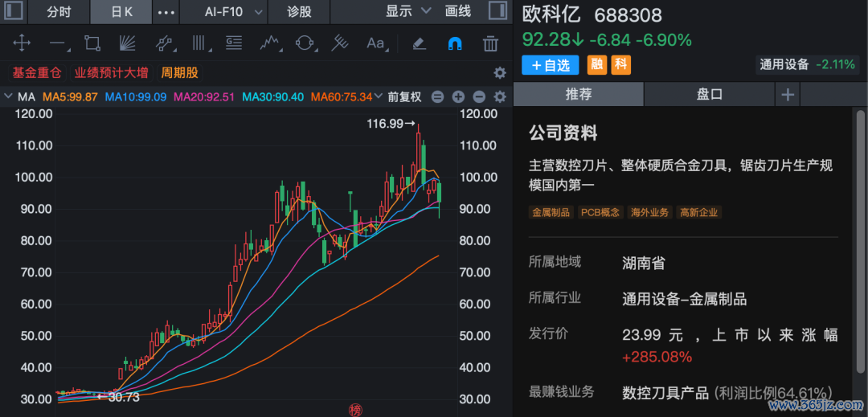Open the 通用设备 -2.11% sector link

coord(807,65)
